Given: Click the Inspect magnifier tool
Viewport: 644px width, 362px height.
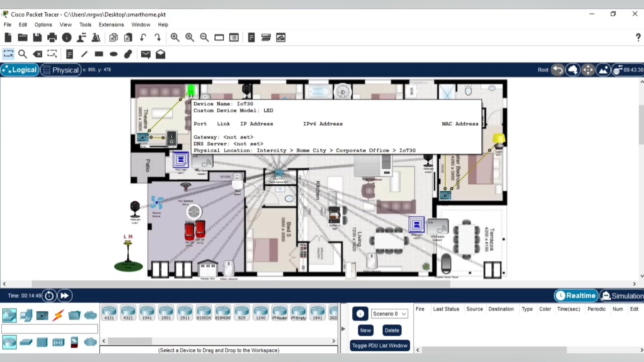Looking at the screenshot, I should [22, 54].
